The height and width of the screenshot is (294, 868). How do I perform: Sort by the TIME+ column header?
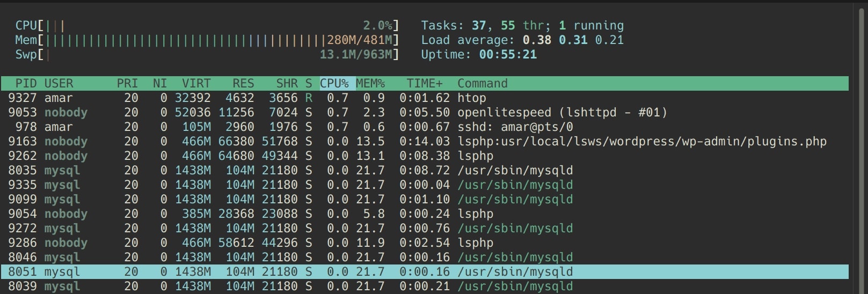[x=425, y=84]
